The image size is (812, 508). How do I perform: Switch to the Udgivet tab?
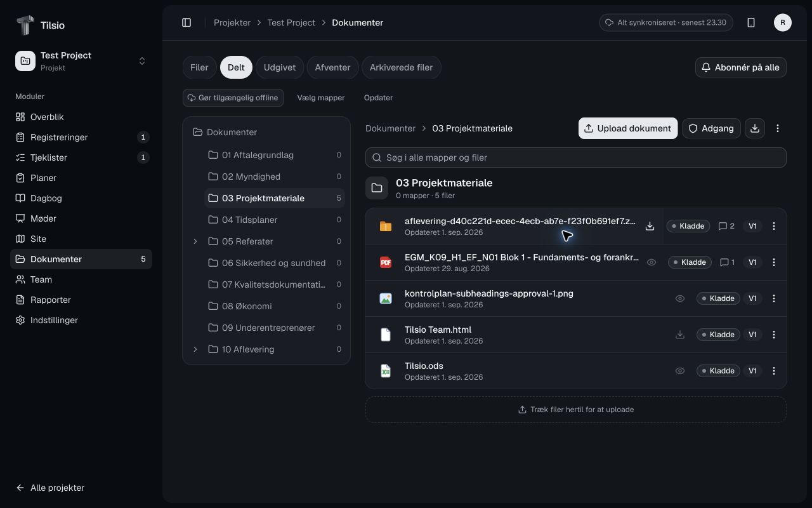pyautogui.click(x=280, y=67)
